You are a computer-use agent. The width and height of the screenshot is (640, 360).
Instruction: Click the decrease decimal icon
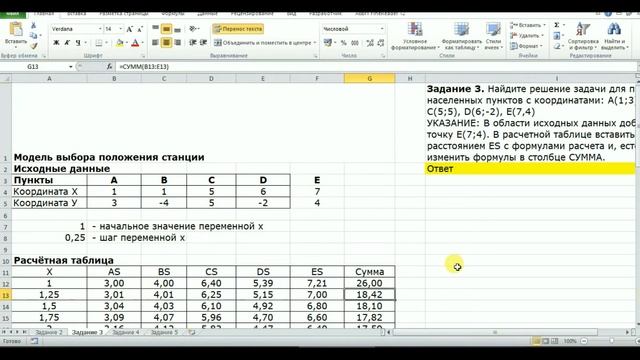381,42
